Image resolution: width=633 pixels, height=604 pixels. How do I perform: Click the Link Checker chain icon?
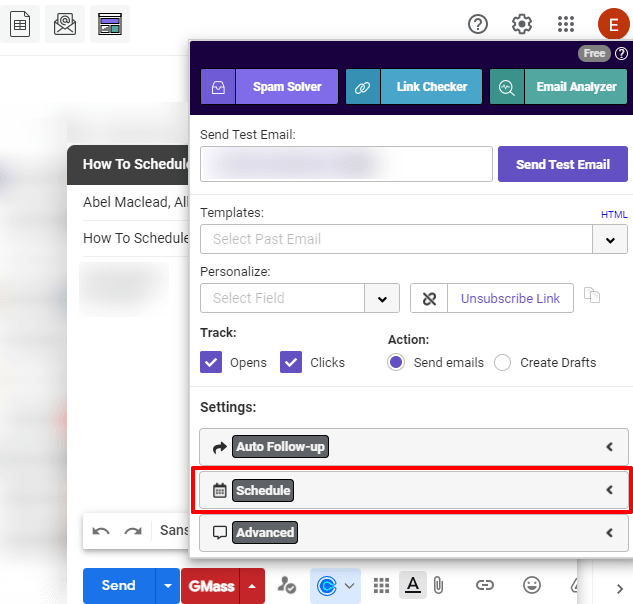(363, 87)
